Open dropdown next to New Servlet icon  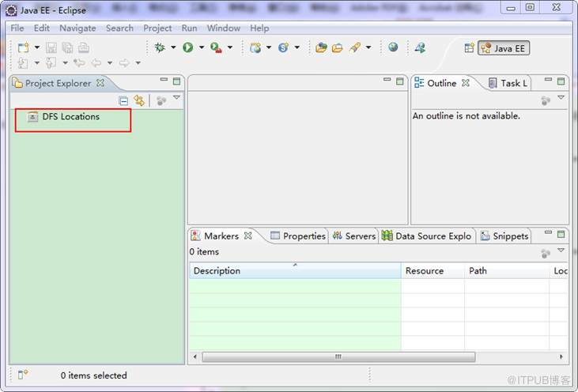[x=297, y=47]
